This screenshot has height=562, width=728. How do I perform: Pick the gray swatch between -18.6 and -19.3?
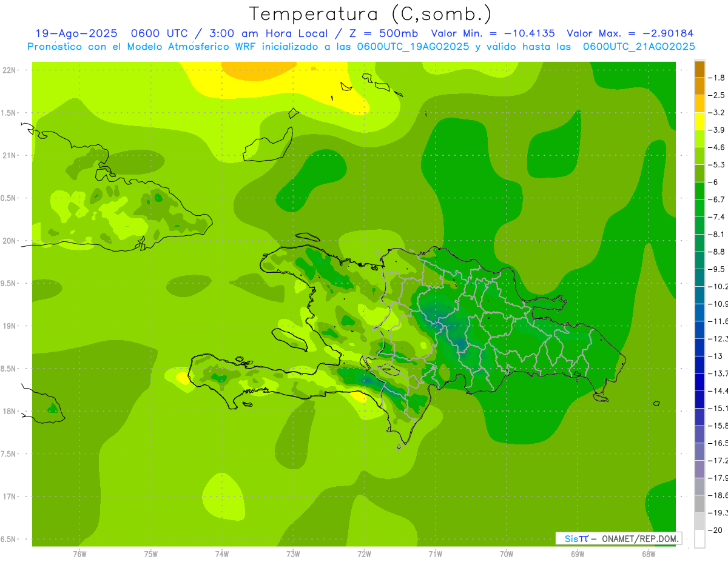tap(699, 504)
